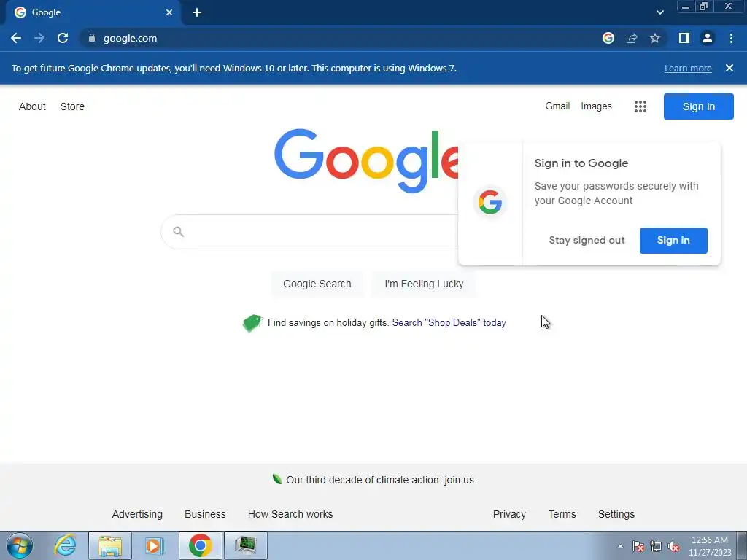Reload the Google page
The width and height of the screenshot is (747, 560).
pos(63,38)
